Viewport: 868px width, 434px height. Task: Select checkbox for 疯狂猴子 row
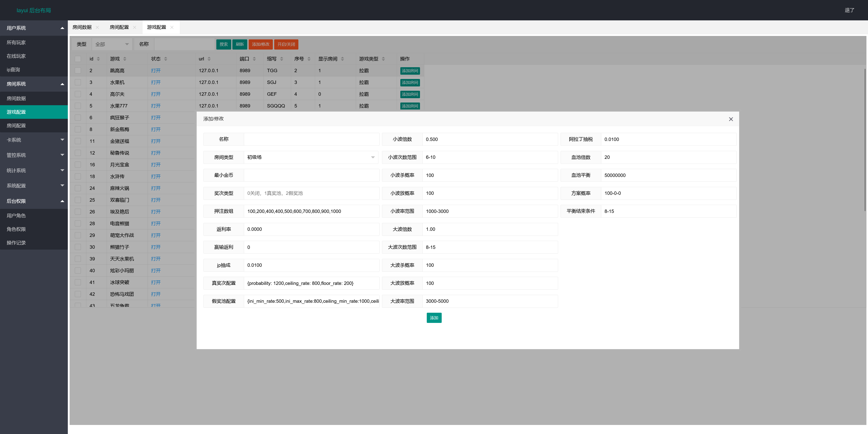click(x=78, y=118)
